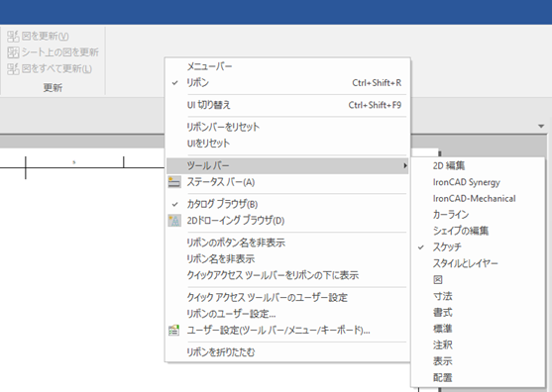This screenshot has width=552, height=392.
Task: Enable the 書式 format toolbar
Action: pyautogui.click(x=478, y=312)
